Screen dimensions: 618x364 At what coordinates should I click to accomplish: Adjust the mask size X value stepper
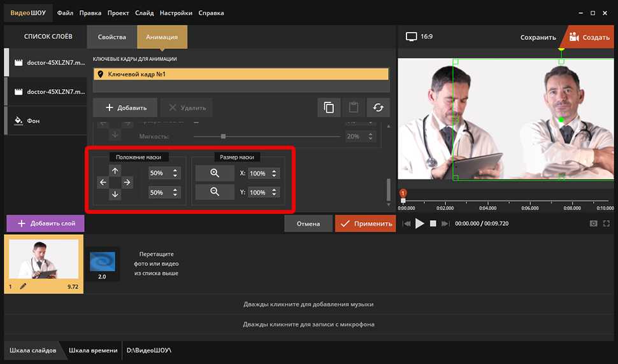coord(275,173)
